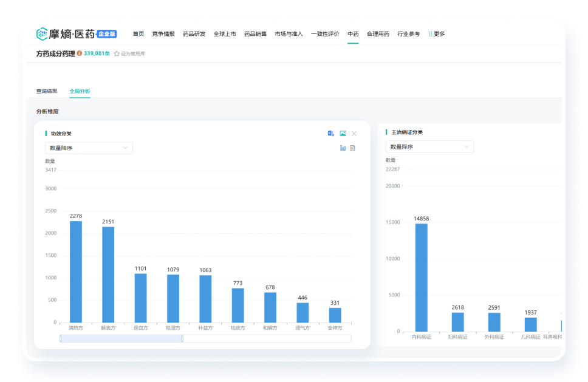Open the 全球上市 nav menu
The image size is (588, 382).
225,34
